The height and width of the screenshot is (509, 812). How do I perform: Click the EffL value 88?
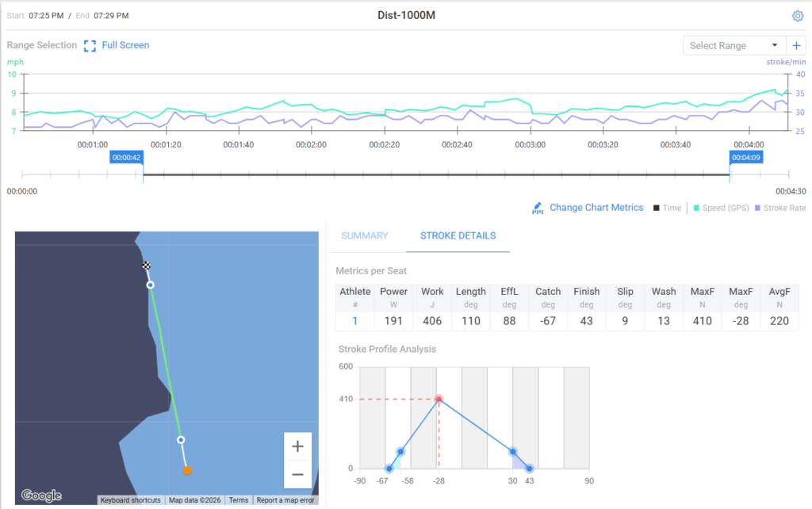point(509,321)
